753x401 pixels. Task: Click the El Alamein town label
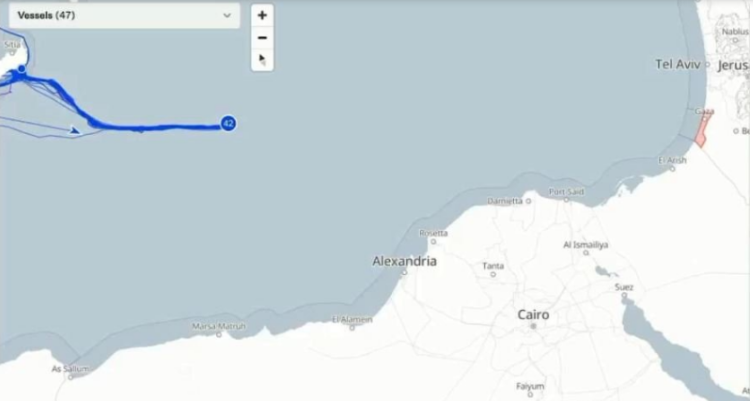coord(352,319)
